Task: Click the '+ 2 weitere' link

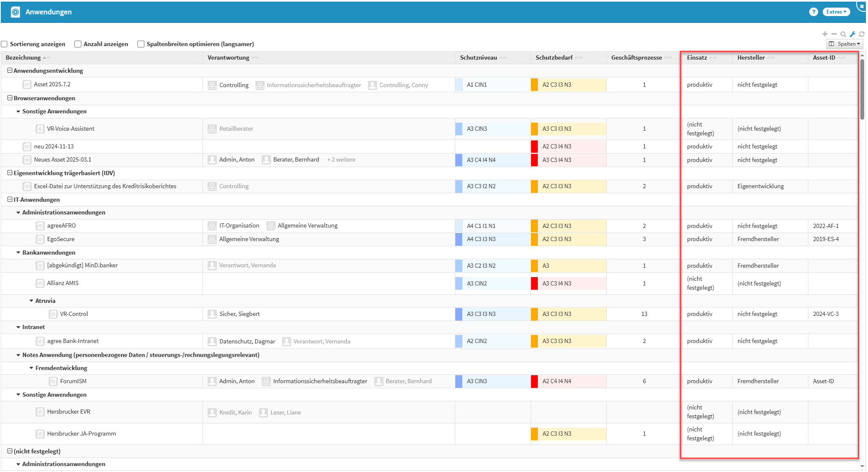Action: (x=341, y=160)
